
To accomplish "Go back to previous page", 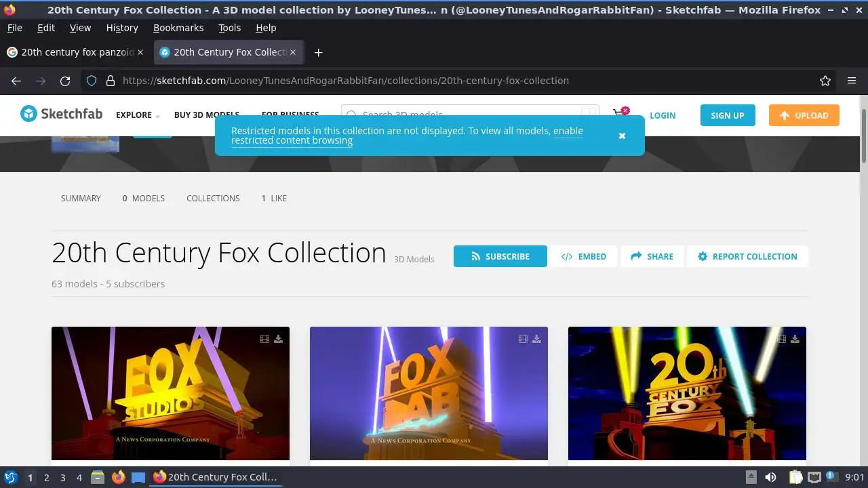I will pos(16,81).
